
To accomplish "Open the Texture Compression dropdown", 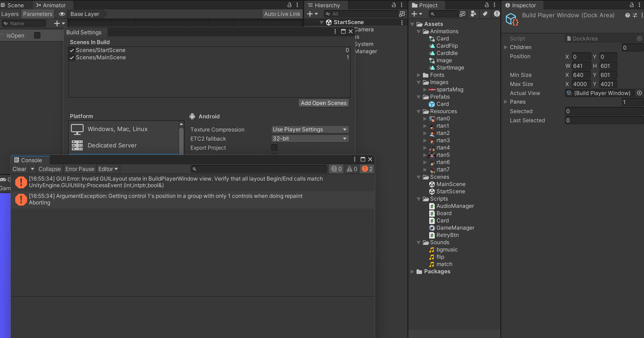I will pos(310,129).
